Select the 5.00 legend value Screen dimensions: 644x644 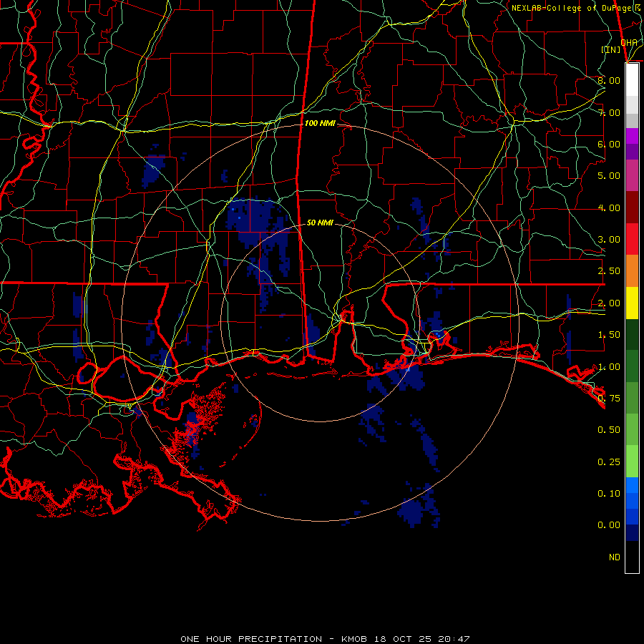click(x=609, y=176)
